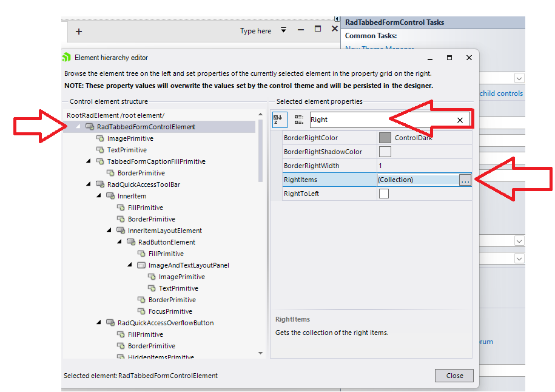
Task: Click the icon of FillPrimitive under InnerItem
Action: coord(121,208)
